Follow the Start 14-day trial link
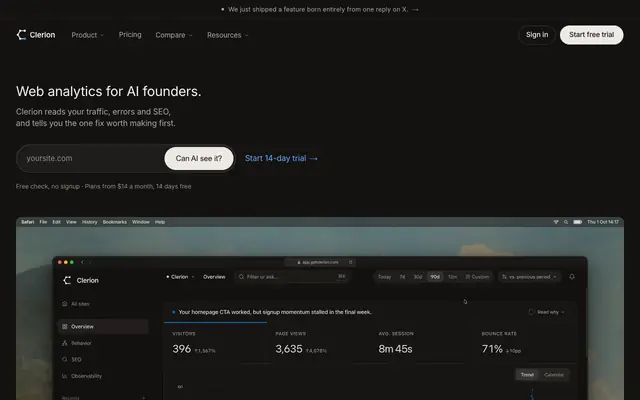640x400 pixels. pos(281,158)
